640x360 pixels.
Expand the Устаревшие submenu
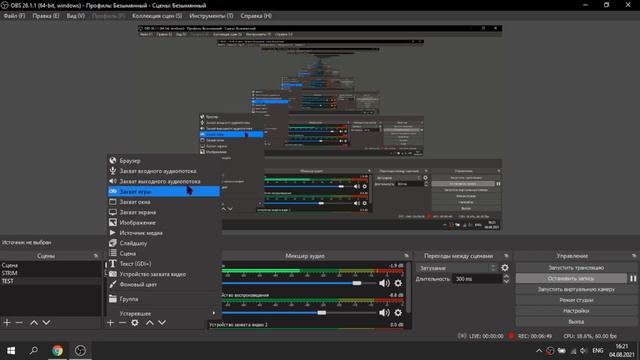coord(163,313)
